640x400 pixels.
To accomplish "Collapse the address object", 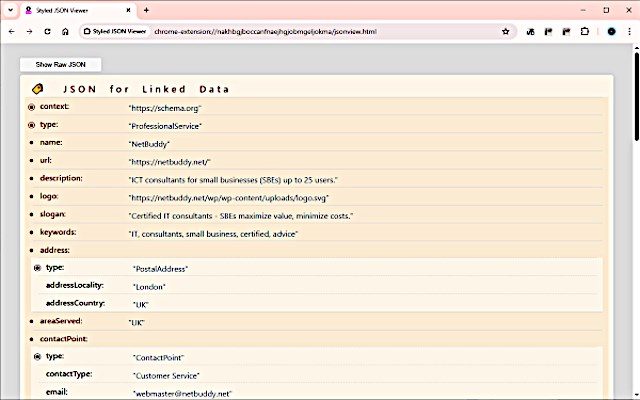I will click(x=31, y=250).
